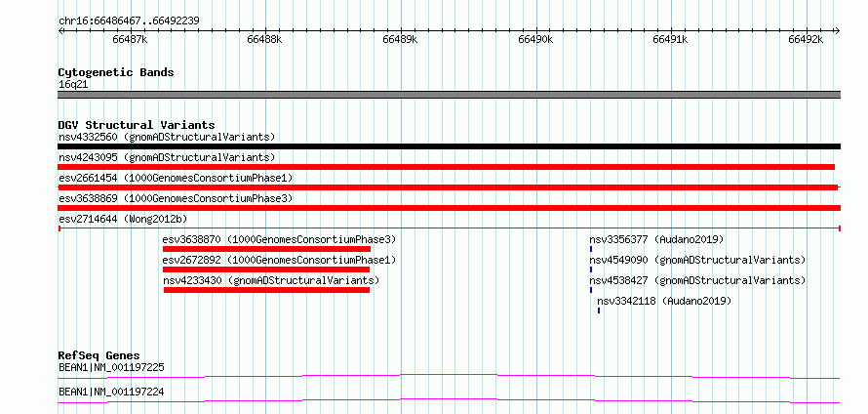
Task: Open variant label nsv4243095 (gnomADStructuralVariants)
Action: coord(167,157)
